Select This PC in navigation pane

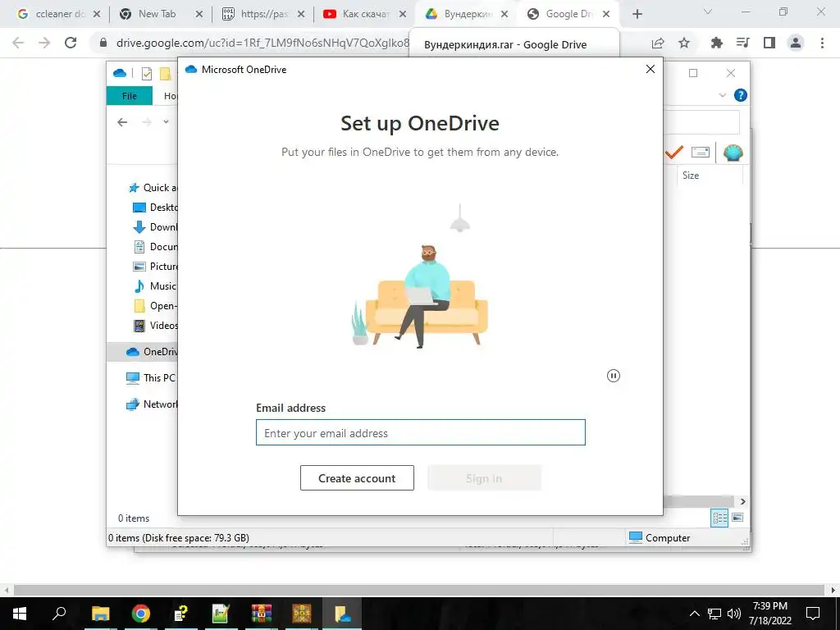click(151, 377)
